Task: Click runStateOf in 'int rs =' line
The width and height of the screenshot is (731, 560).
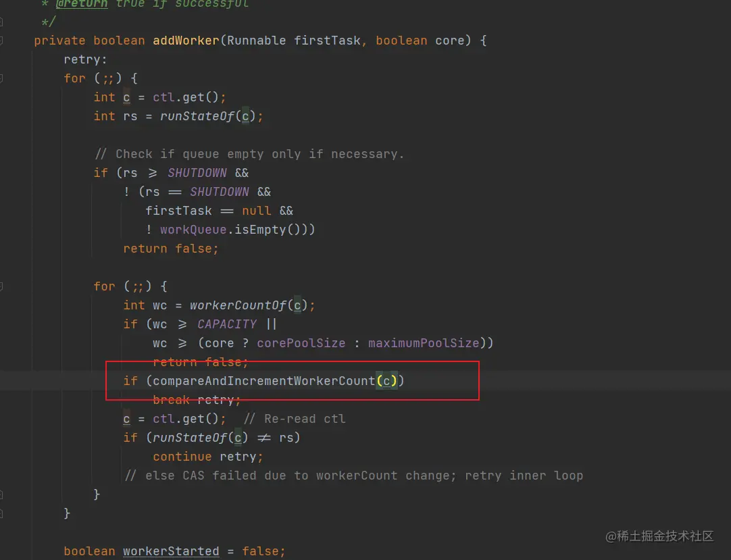Action: coord(197,116)
